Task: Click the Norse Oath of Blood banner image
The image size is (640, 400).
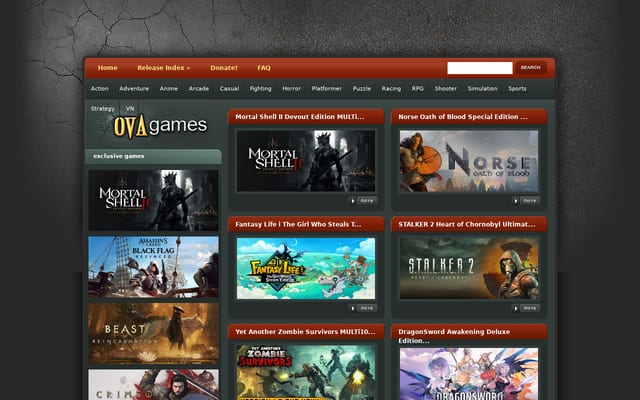Action: [x=469, y=161]
